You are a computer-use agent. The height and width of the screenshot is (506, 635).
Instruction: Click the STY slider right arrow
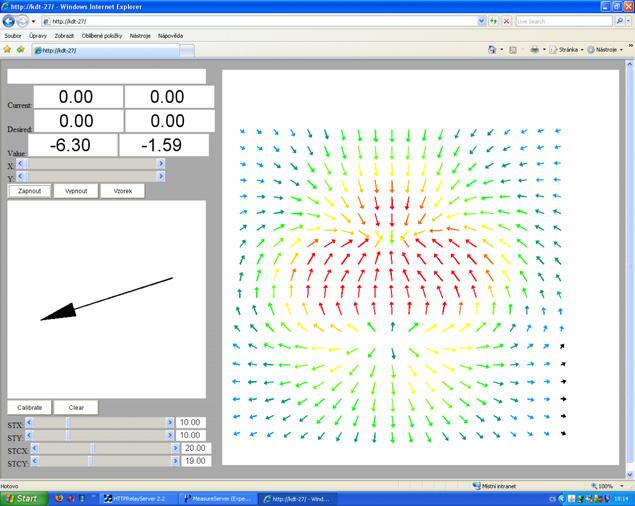[170, 436]
